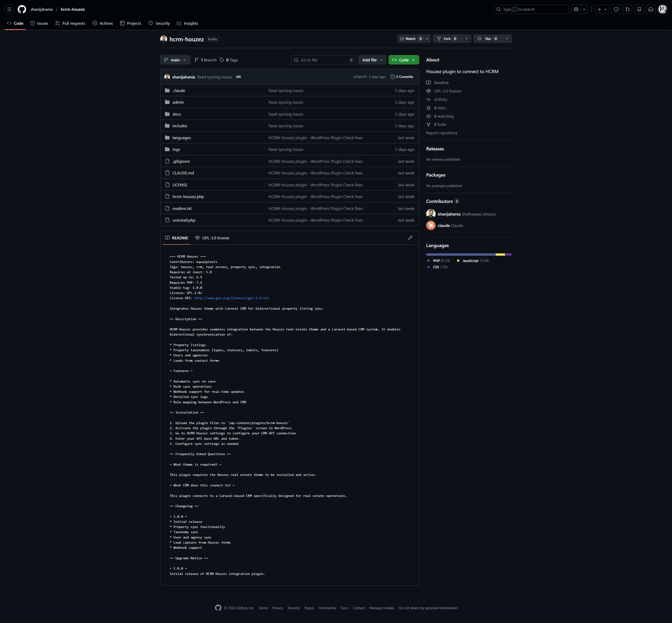The width and height of the screenshot is (672, 623).
Task: Switch to the Actions tab
Action: 103,23
